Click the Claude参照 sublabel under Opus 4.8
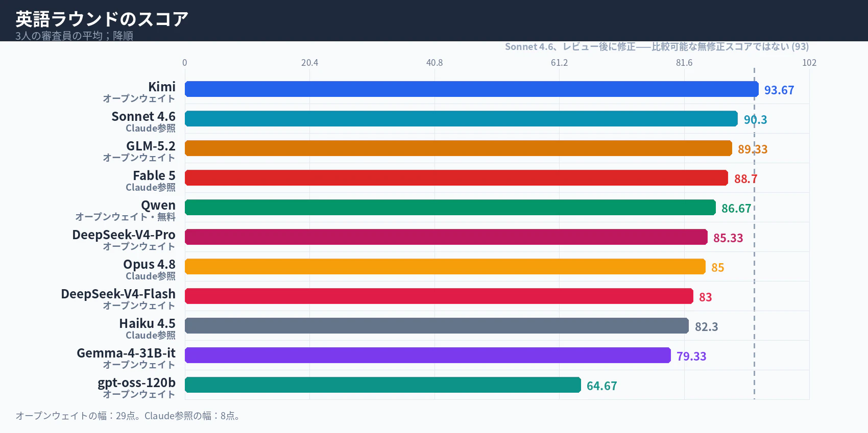 click(x=151, y=276)
